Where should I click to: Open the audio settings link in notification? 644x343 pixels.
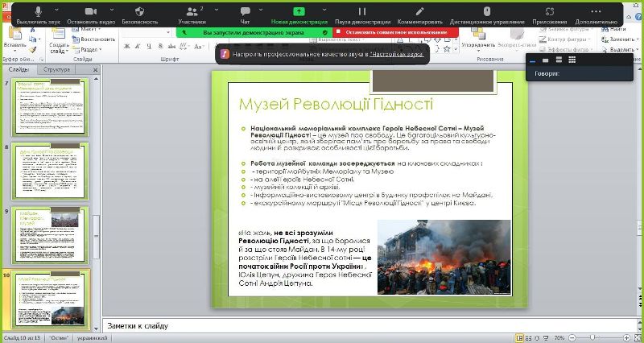pyautogui.click(x=395, y=55)
